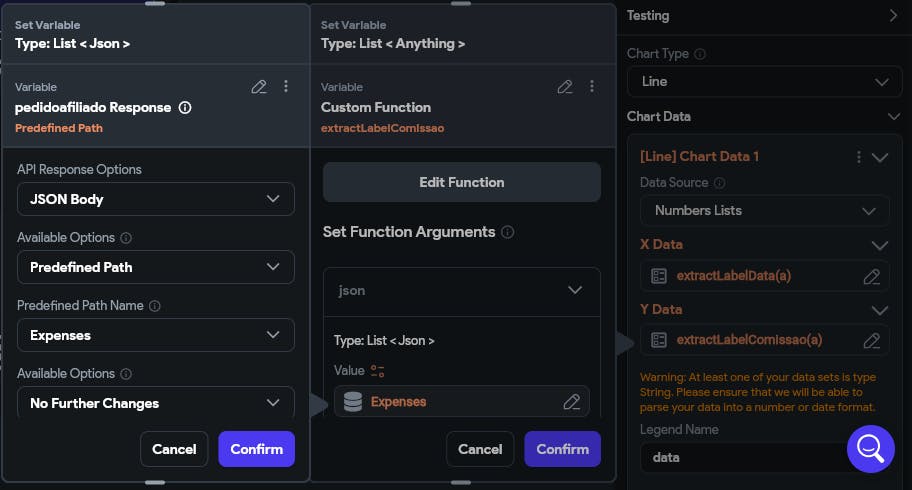912x490 pixels.
Task: Collapse the json argument section
Action: [x=574, y=290]
